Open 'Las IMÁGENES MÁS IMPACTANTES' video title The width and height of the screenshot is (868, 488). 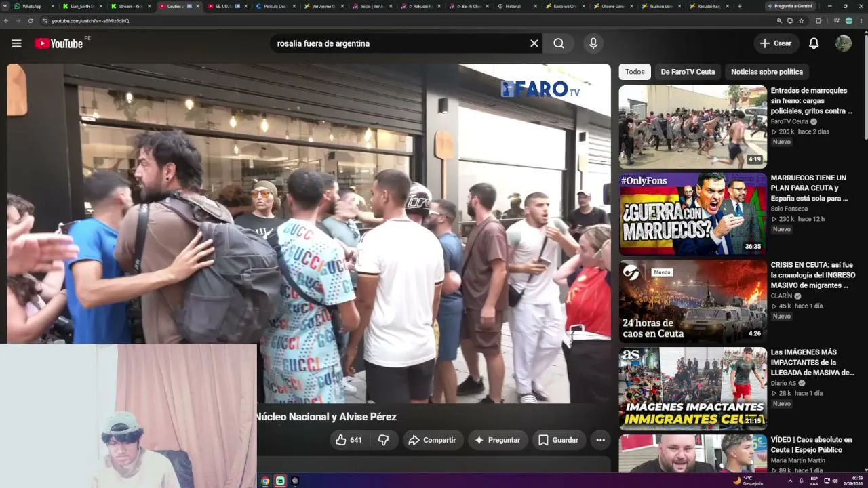coord(812,363)
